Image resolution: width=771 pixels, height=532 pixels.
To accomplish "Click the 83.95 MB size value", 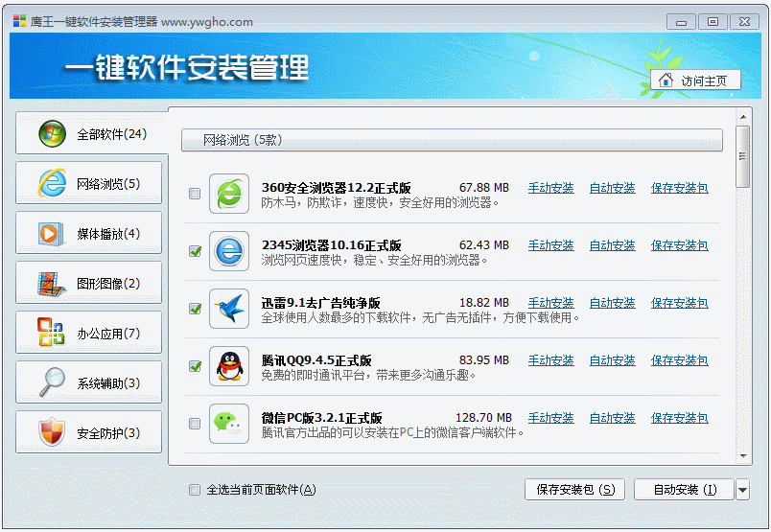I will 484,360.
